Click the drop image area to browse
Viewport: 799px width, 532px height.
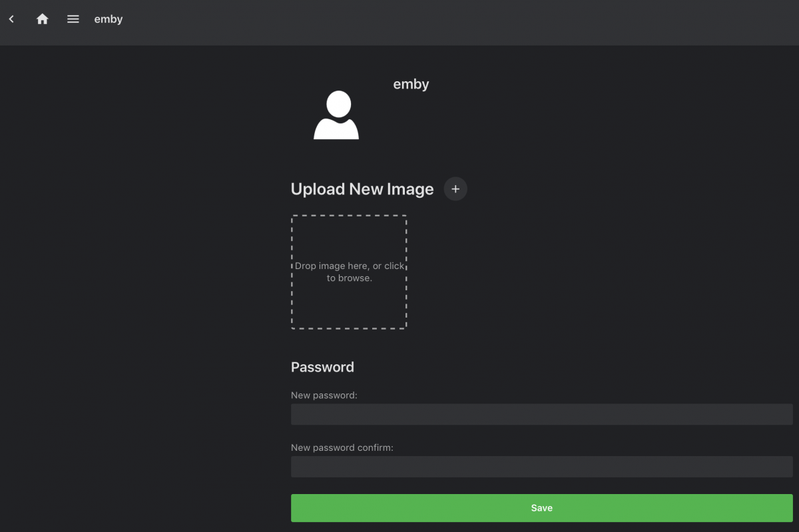pos(349,272)
